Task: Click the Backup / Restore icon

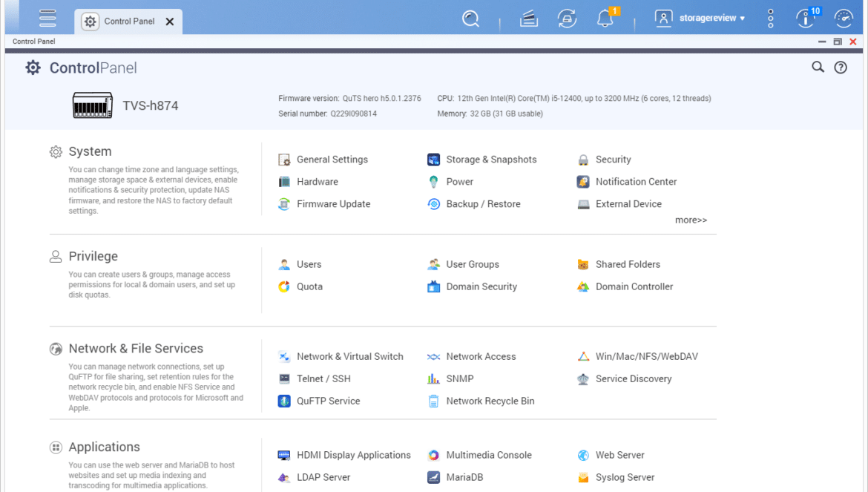Action: tap(433, 203)
